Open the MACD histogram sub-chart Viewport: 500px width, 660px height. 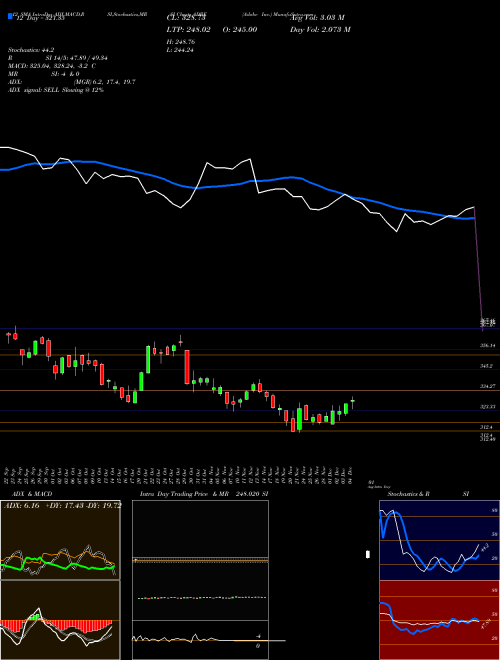coord(60,620)
